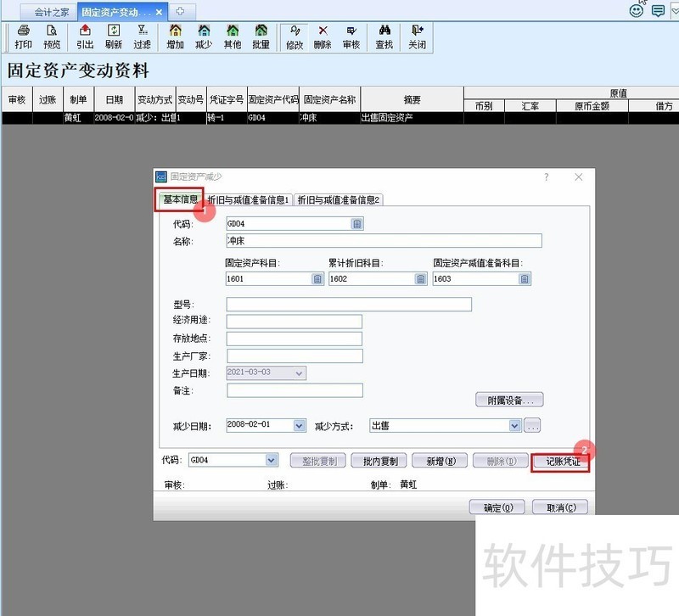The image size is (679, 616).
Task: Click into the 型号 input field
Action: (349, 305)
